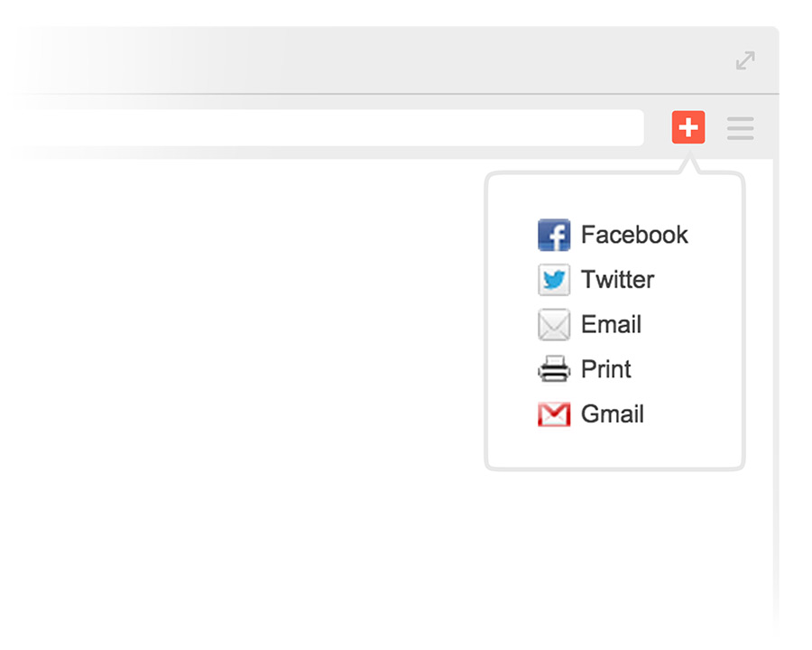Choose the Print text label
Viewport: 812px width, 650px height.
606,369
